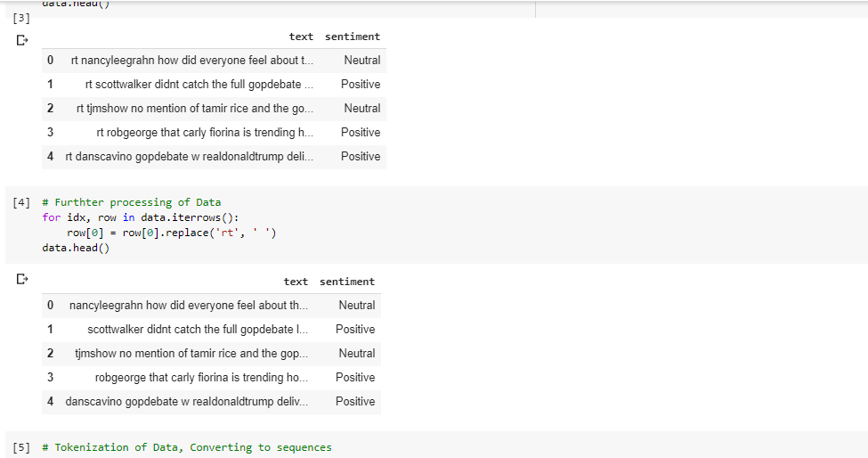This screenshot has width=868, height=458.
Task: Select cell 4 execution counter [4]
Action: tap(21, 202)
